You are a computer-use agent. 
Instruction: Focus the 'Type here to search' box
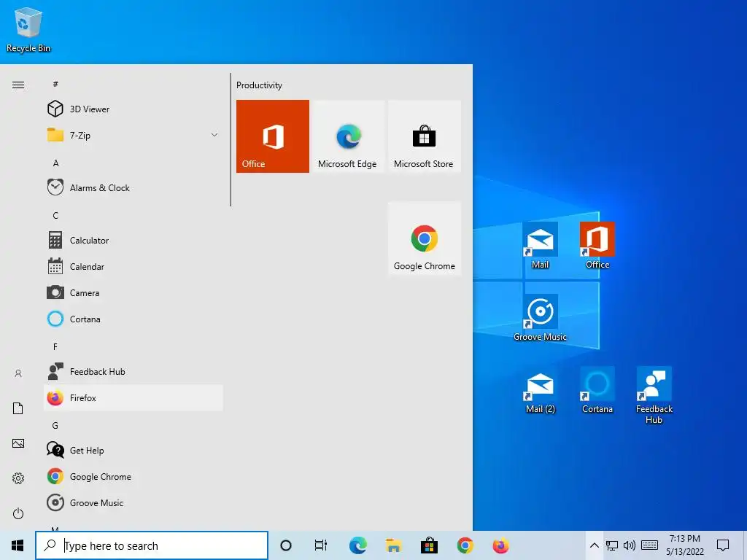(152, 545)
